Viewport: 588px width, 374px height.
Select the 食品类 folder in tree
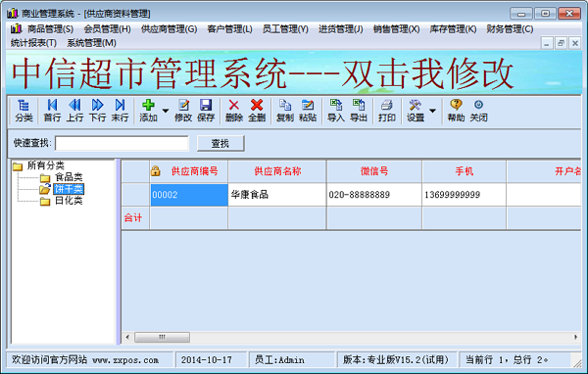click(69, 177)
